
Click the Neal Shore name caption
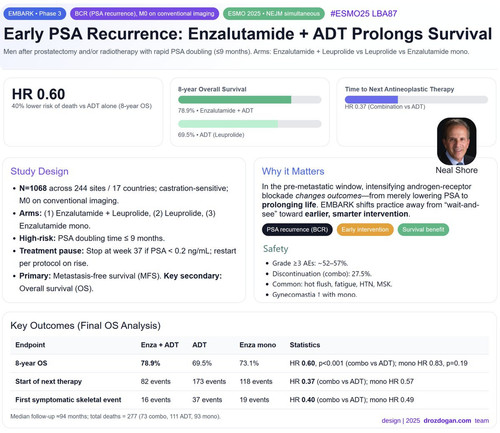456,170
